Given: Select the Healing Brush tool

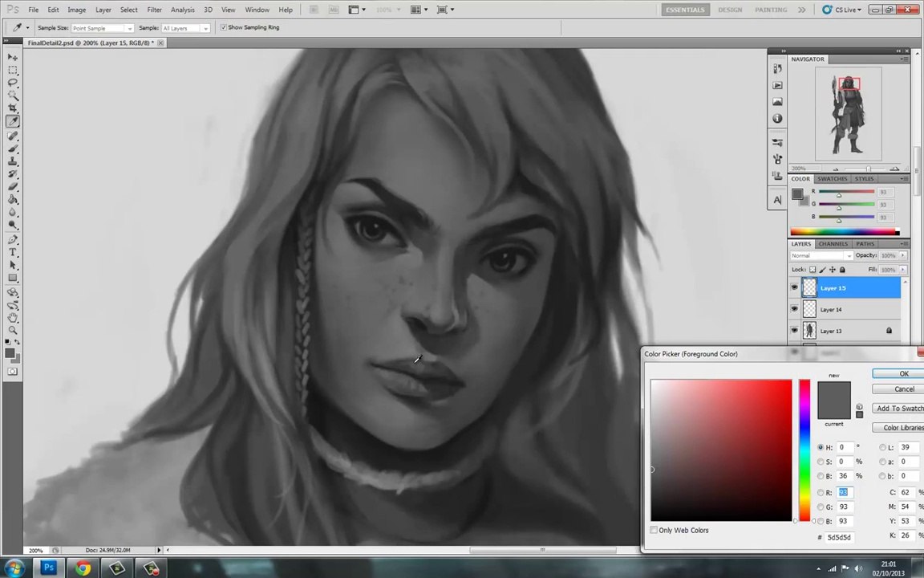Looking at the screenshot, I should pos(12,136).
